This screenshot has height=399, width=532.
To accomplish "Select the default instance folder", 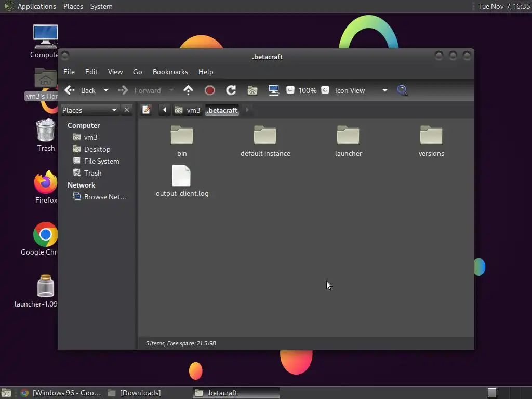I will (x=265, y=141).
